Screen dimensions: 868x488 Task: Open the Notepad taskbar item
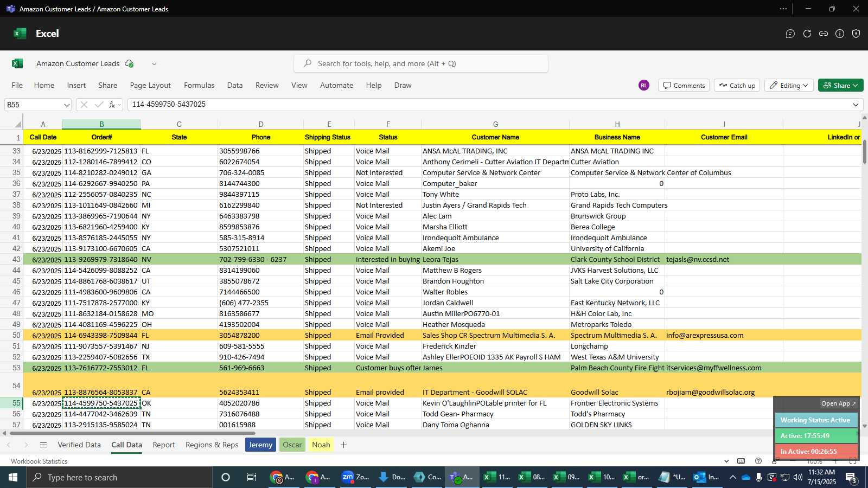click(x=672, y=477)
